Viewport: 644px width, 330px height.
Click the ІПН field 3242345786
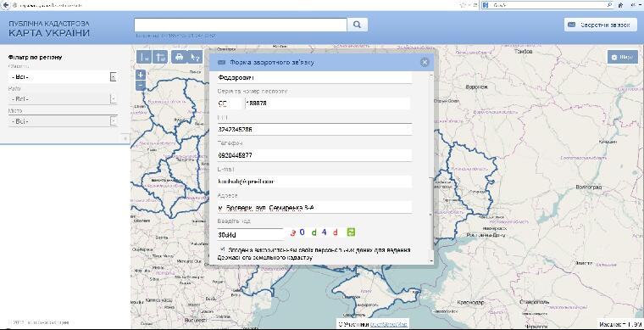point(314,129)
